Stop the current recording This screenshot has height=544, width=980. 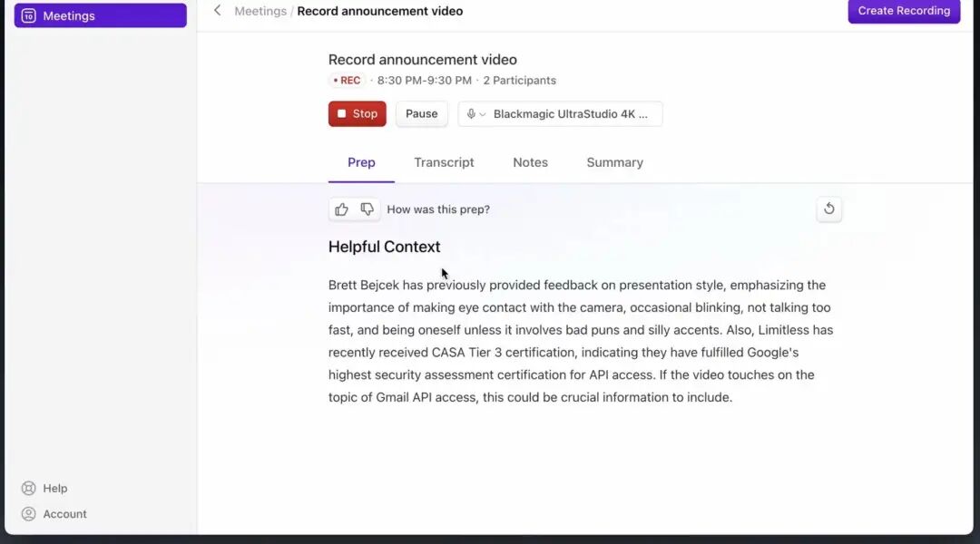[357, 114]
